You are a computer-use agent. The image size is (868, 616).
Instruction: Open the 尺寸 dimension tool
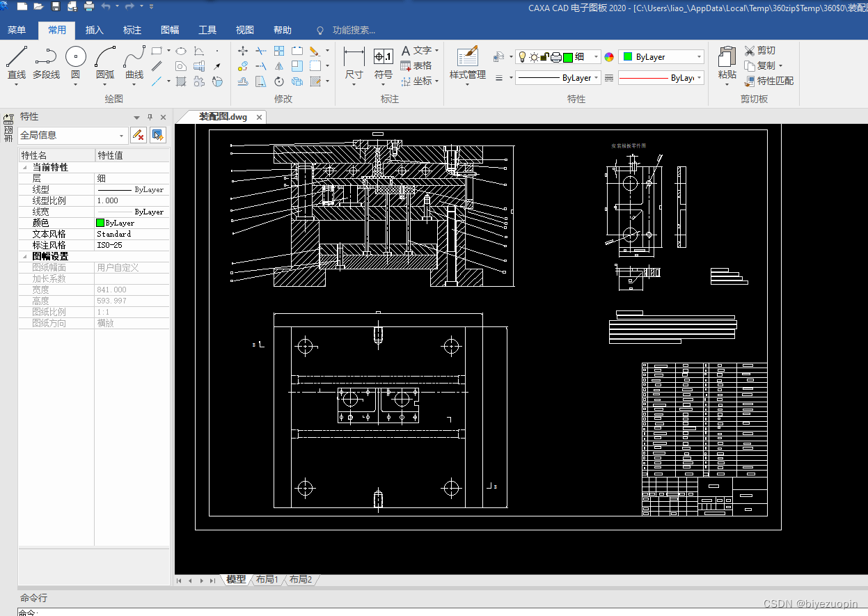(354, 64)
